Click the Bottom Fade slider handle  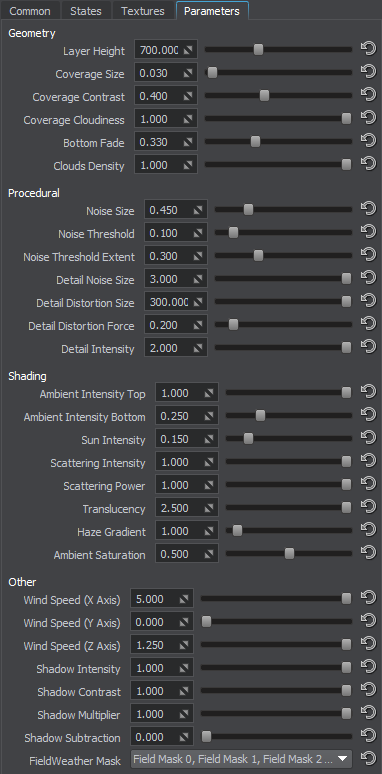(x=255, y=142)
